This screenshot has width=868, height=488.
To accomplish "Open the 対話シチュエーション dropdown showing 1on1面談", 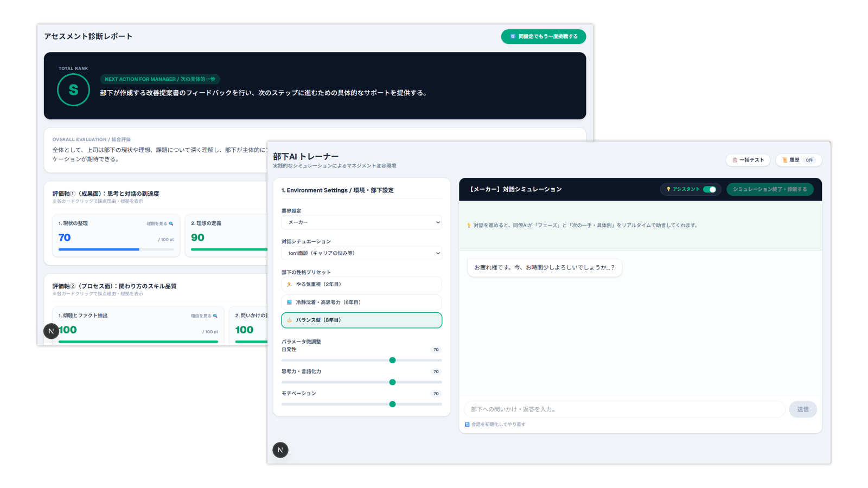I will (x=361, y=253).
